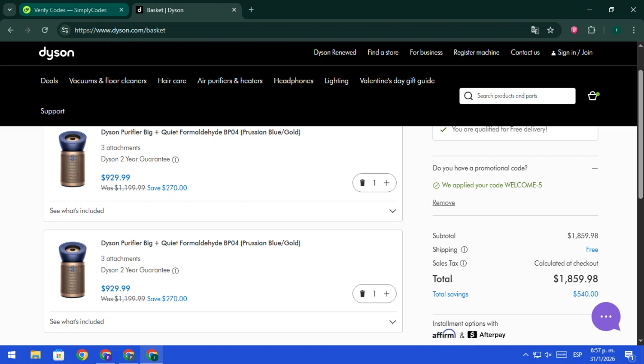Collapse the promotional code section

point(595,168)
